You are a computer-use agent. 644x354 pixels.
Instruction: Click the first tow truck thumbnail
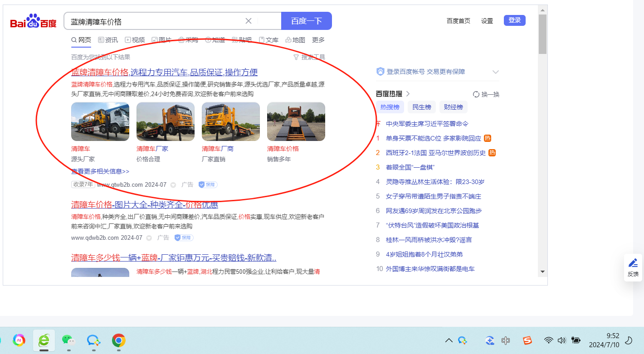(100, 121)
